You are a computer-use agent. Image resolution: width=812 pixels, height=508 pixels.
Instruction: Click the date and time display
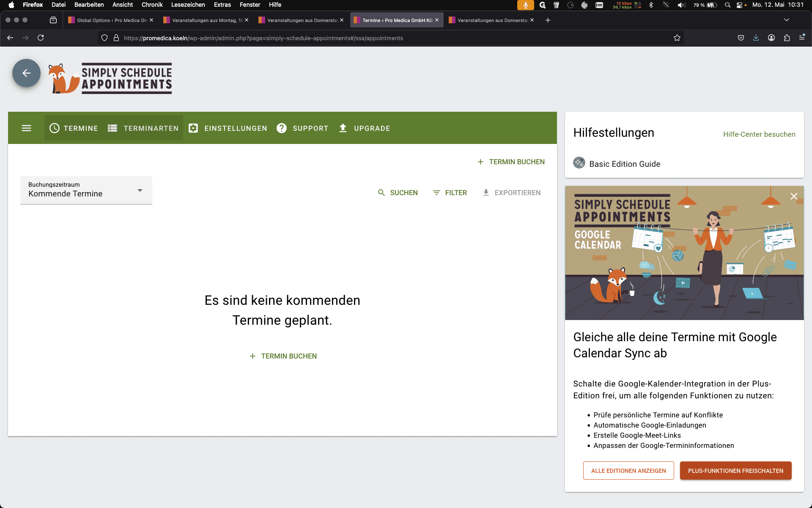pyautogui.click(x=778, y=5)
